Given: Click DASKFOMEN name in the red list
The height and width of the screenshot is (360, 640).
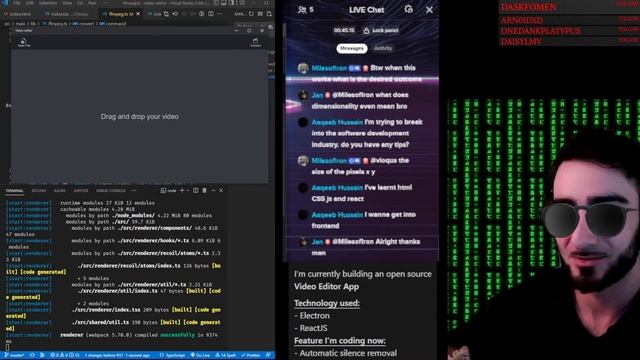Looking at the screenshot, I should 529,7.
